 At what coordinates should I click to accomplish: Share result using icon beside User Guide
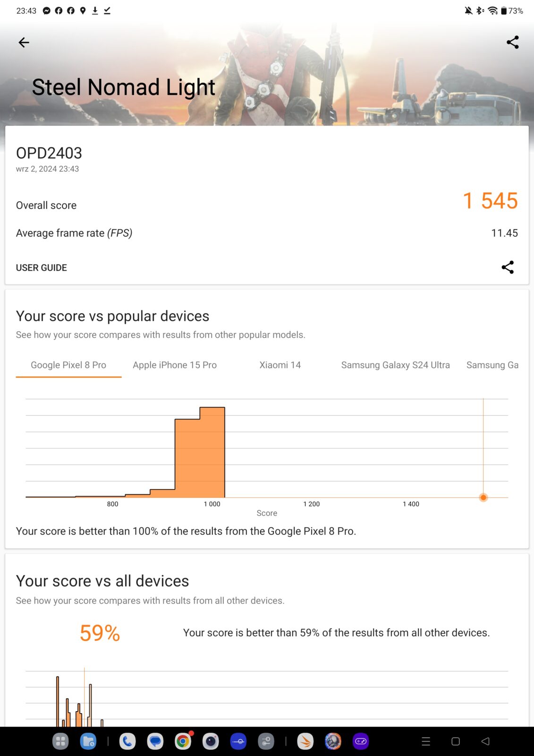coord(508,267)
